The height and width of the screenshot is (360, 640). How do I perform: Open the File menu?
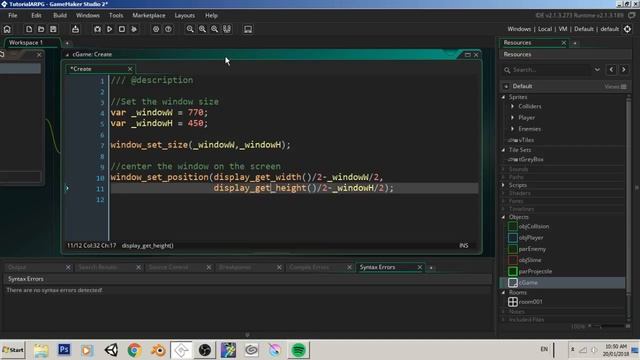(x=13, y=15)
